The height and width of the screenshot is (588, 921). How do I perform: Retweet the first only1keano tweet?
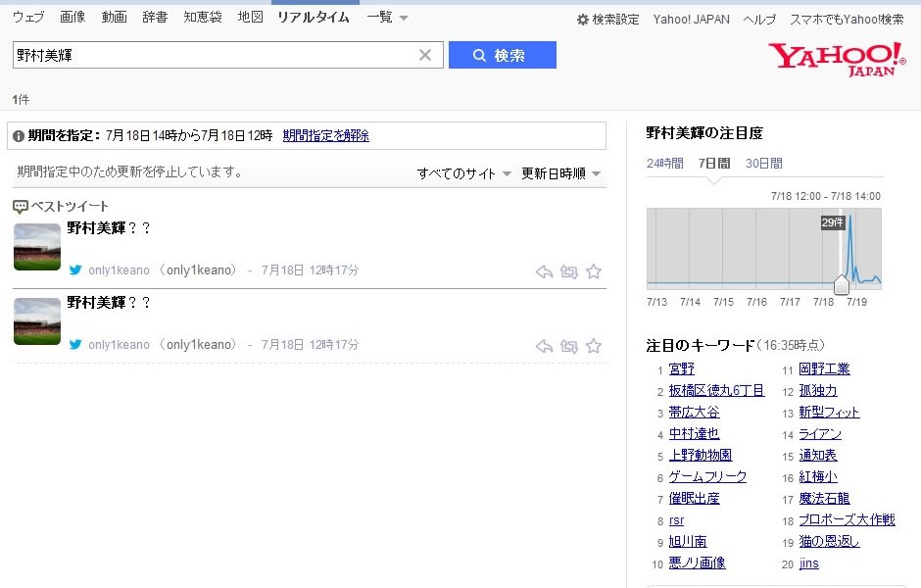(x=568, y=271)
